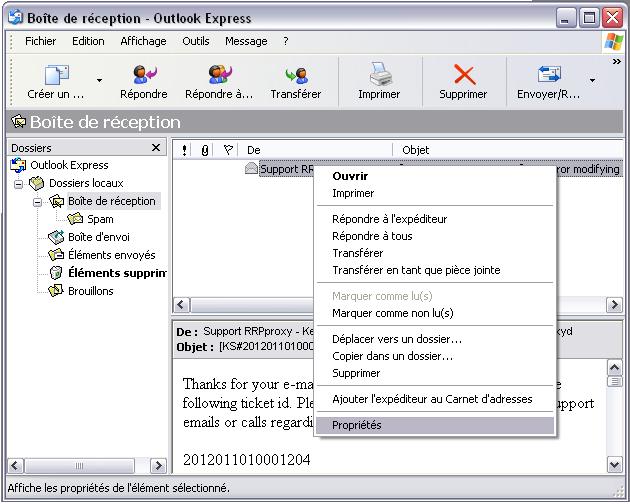The width and height of the screenshot is (630, 504).
Task: Click Outlook Express title bar icon
Action: coord(16,18)
